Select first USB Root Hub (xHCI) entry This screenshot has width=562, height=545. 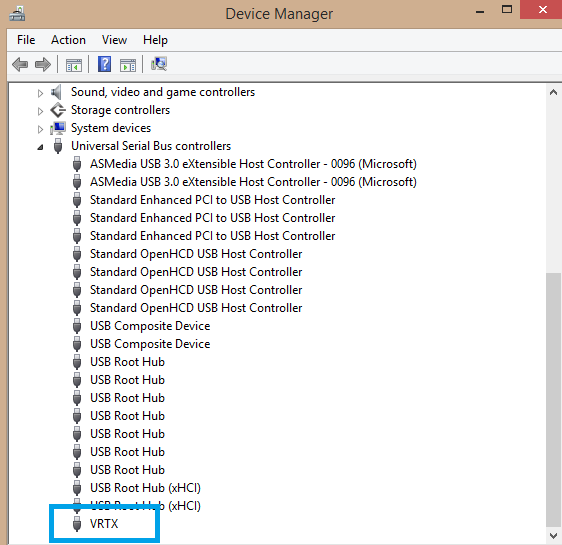click(x=145, y=488)
